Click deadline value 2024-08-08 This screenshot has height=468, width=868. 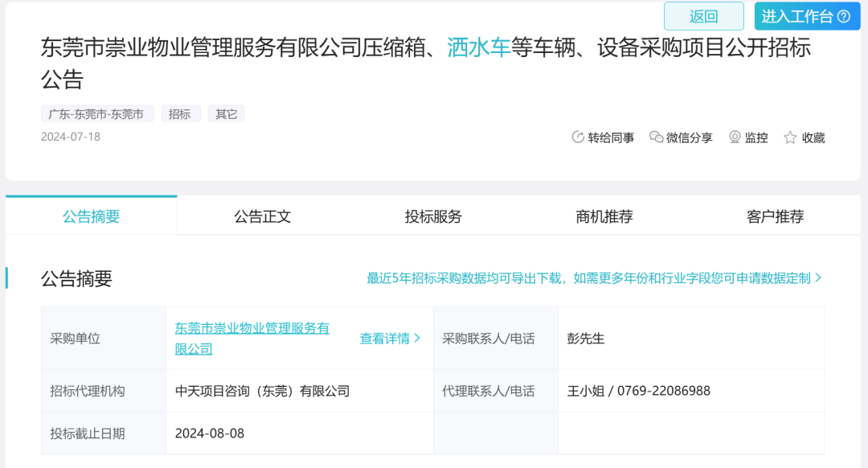click(x=209, y=433)
